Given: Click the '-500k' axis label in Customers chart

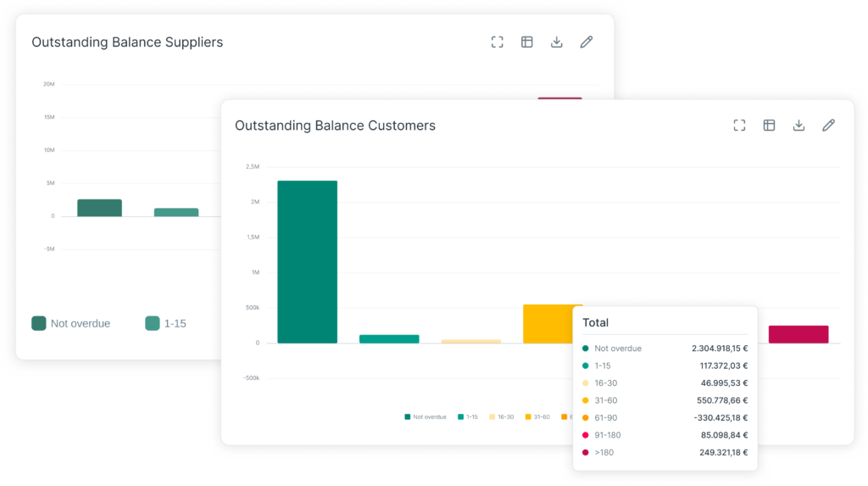Looking at the screenshot, I should coord(251,378).
